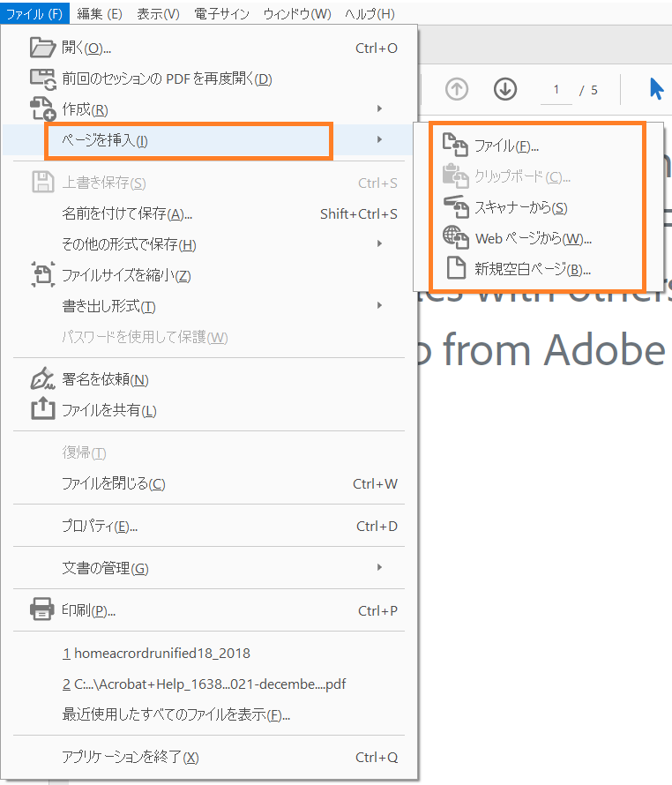The width and height of the screenshot is (672, 785).
Task: Click the 印刷 printer icon
Action: tap(42, 611)
